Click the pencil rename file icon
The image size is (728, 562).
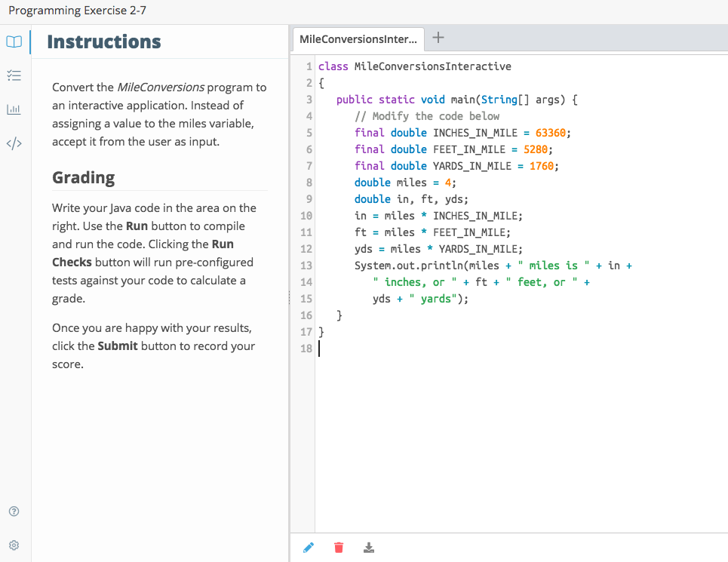(309, 548)
